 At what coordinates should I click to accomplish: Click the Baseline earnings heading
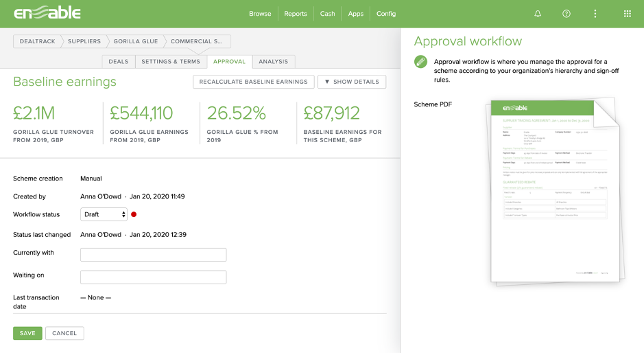coord(65,82)
